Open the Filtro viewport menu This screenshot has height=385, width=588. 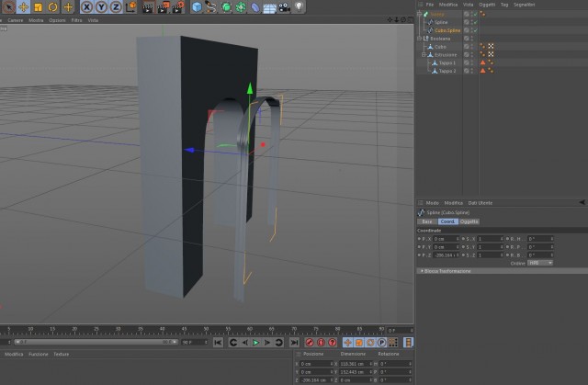pyautogui.click(x=76, y=20)
